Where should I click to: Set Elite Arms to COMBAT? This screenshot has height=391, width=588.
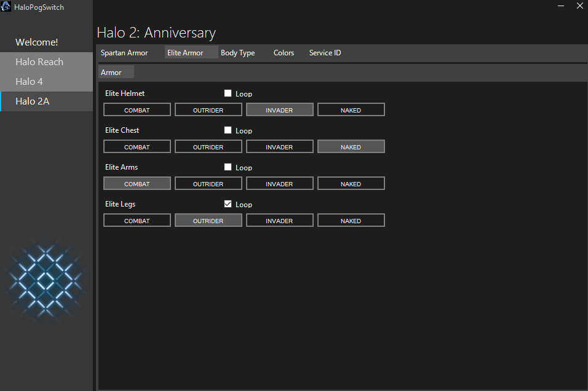[137, 184]
